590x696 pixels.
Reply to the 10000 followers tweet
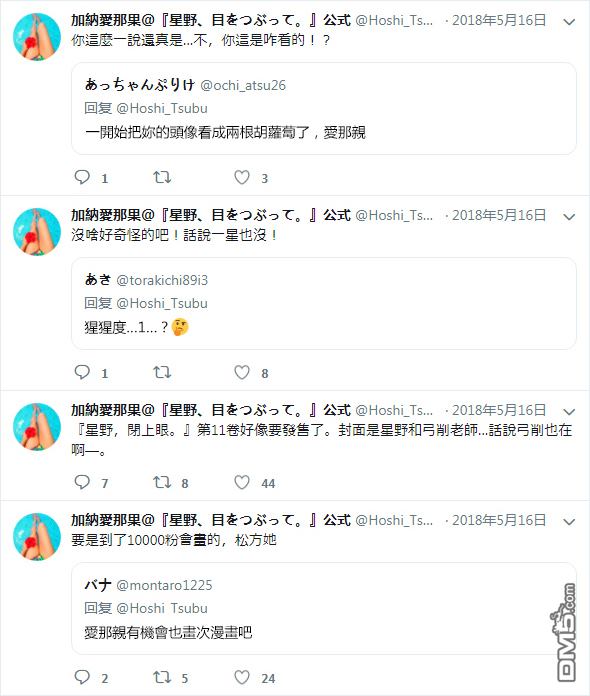coord(82,677)
